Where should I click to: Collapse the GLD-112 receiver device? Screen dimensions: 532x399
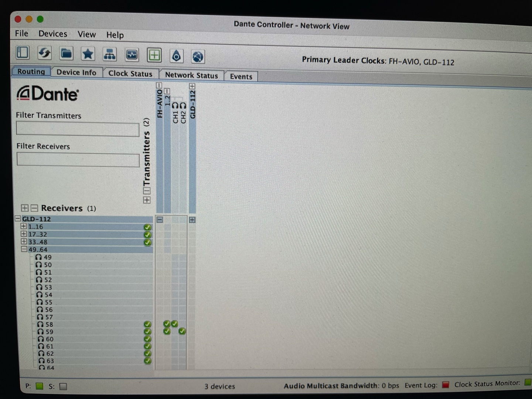pyautogui.click(x=18, y=218)
